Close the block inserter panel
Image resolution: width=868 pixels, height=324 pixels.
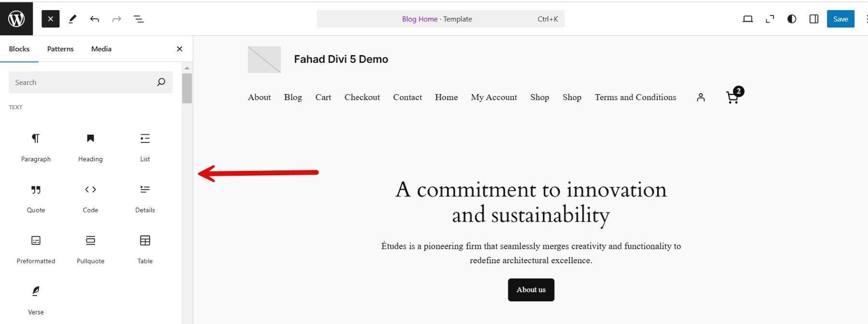(x=179, y=49)
